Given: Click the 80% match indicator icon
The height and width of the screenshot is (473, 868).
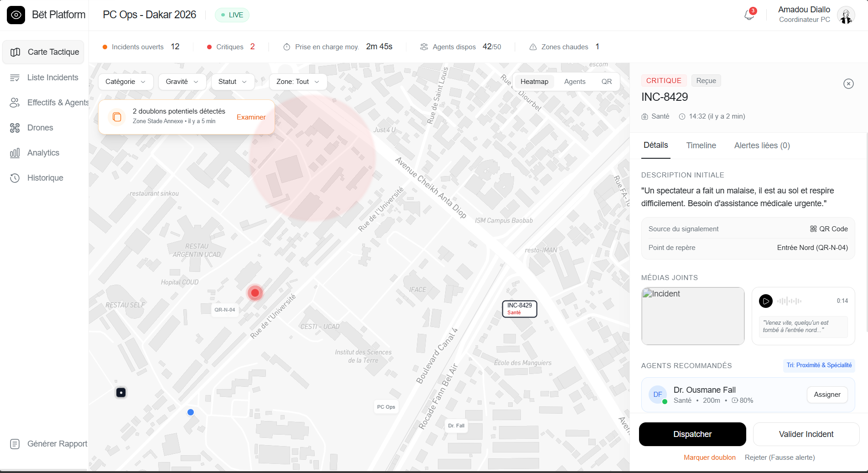Looking at the screenshot, I should [x=735, y=400].
